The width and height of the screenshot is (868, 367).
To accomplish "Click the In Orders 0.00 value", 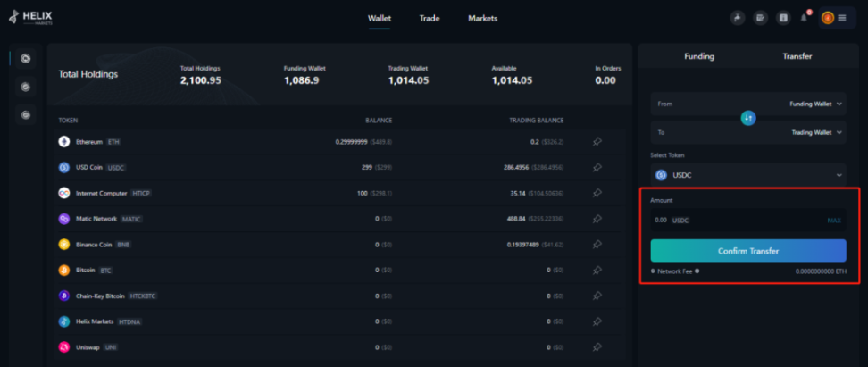I will (x=605, y=81).
